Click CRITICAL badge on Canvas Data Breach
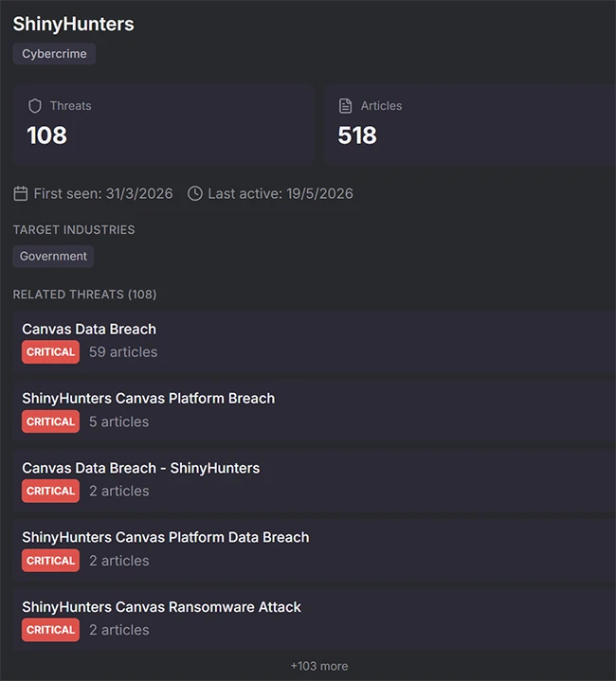 [51, 351]
